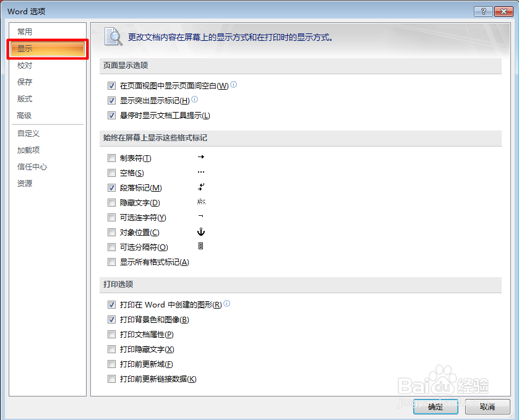This screenshot has height=420, width=519.
Task: Open the 加载项 category
Action: [48, 150]
